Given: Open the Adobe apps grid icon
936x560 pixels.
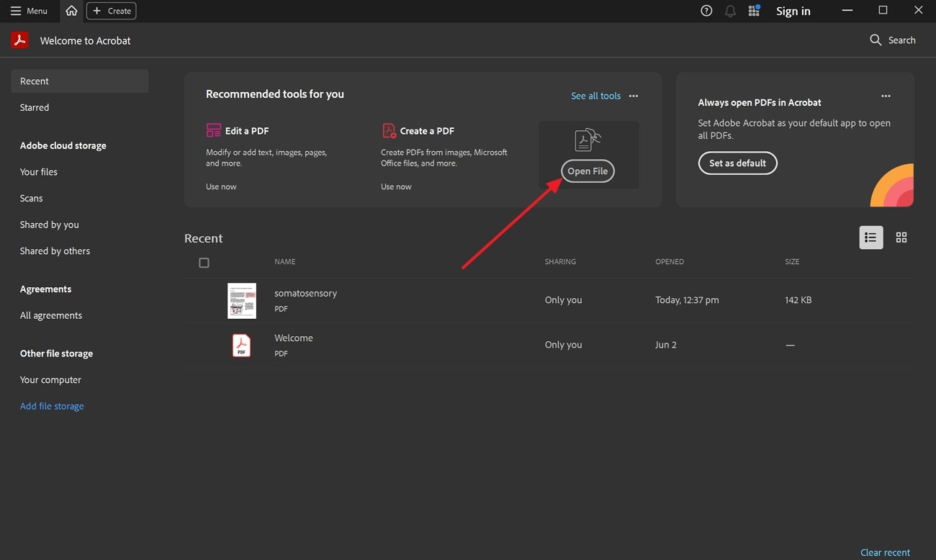Looking at the screenshot, I should [754, 11].
